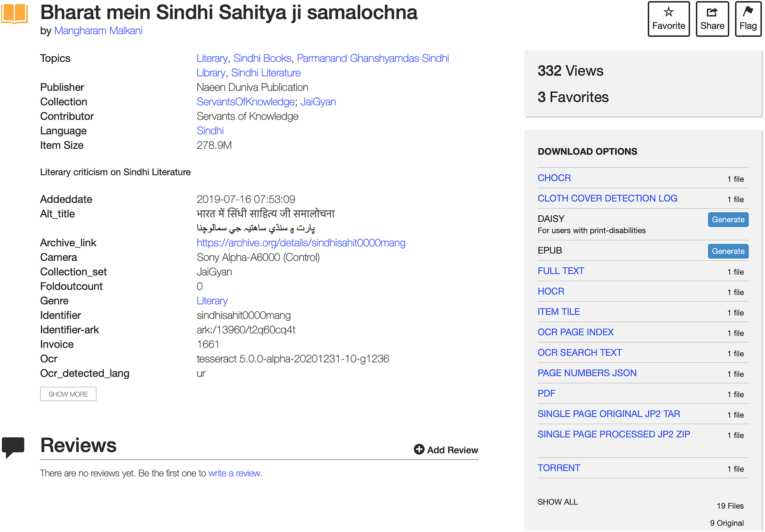This screenshot has width=765, height=532.
Task: Download SINGLE PAGE PROCESSED JP2 ZIP
Action: click(x=613, y=434)
